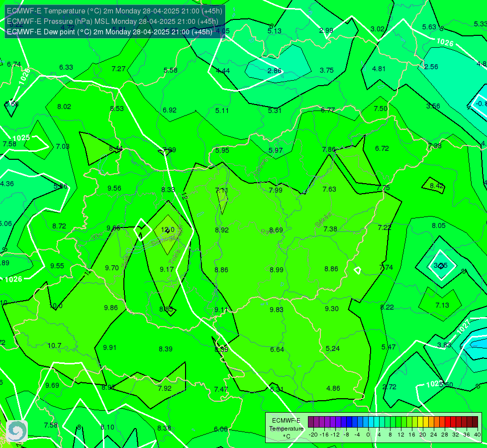The image size is (487, 448).
Task: Click the swirl logo icon at bottom-left
Action: [17, 431]
